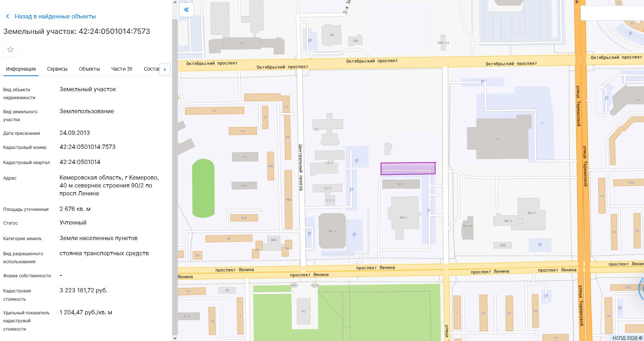
Task: Click the parking icon near building 90В
Action: pyautogui.click(x=540, y=245)
